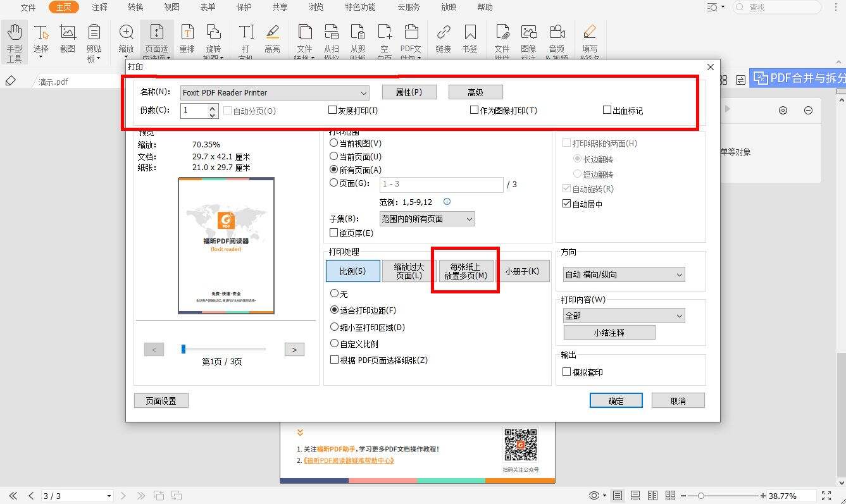Enable the 灰度打印 checkbox
The height and width of the screenshot is (504, 846).
pyautogui.click(x=333, y=109)
